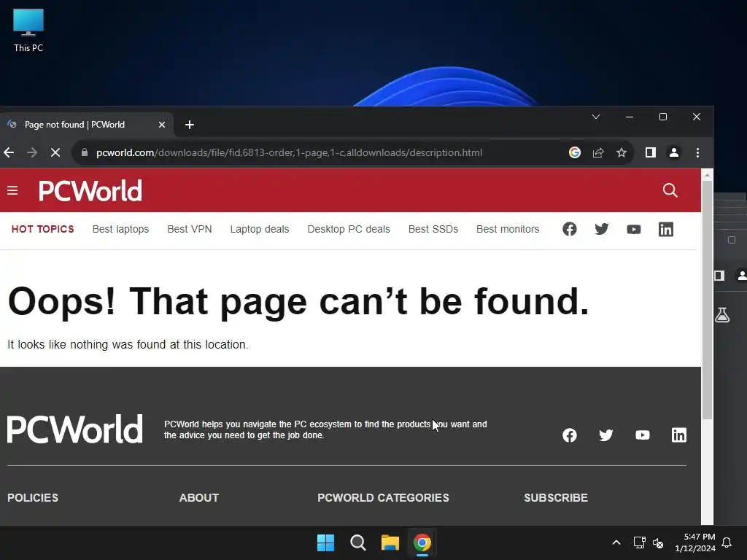Screen dimensions: 747x560
Task: Open PCWorld hamburger menu
Action: point(12,190)
